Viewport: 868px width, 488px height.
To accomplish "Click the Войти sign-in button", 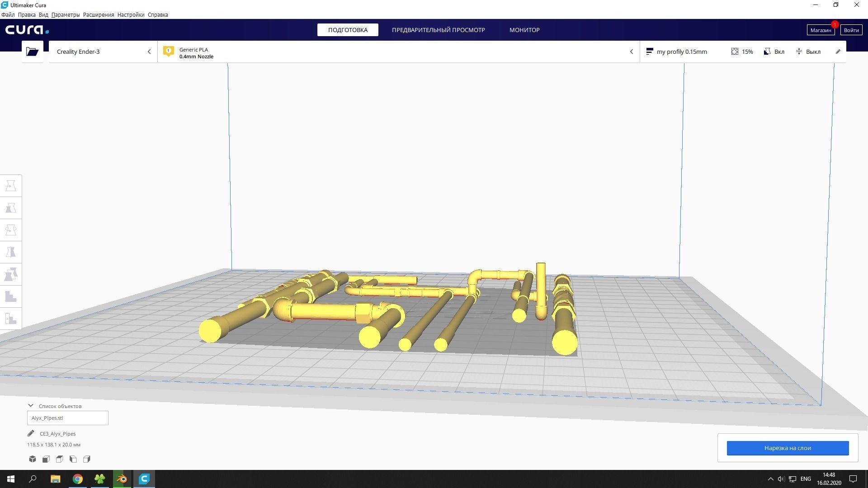I will (851, 30).
